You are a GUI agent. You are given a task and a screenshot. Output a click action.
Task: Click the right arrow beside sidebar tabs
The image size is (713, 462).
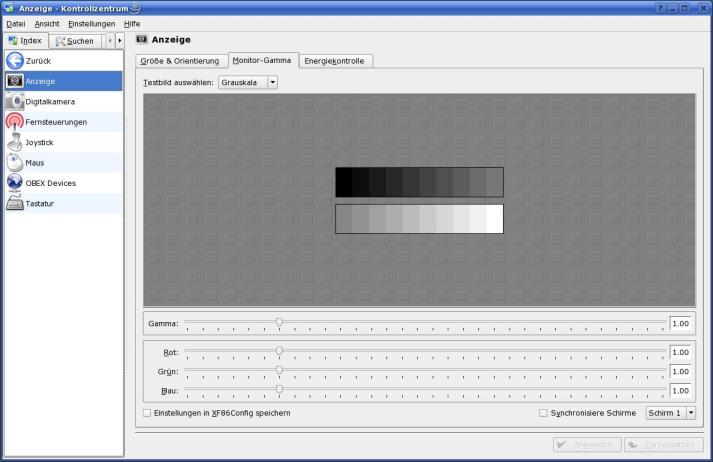click(120, 41)
